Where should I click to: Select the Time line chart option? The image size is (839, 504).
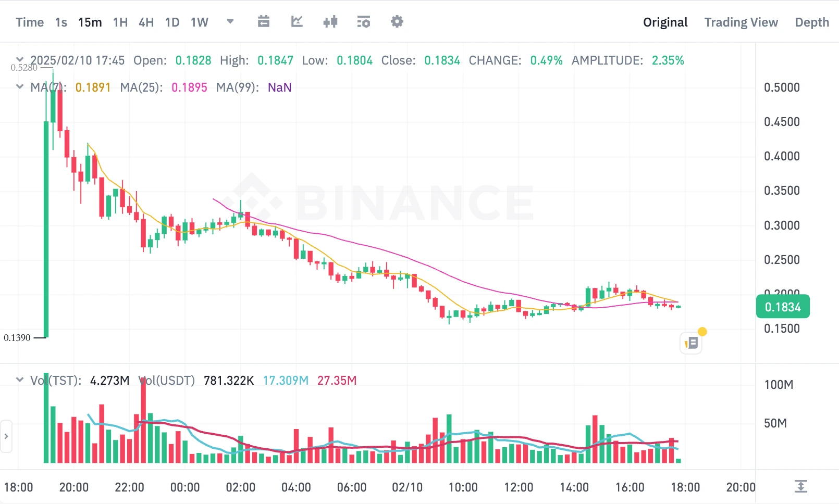point(30,22)
